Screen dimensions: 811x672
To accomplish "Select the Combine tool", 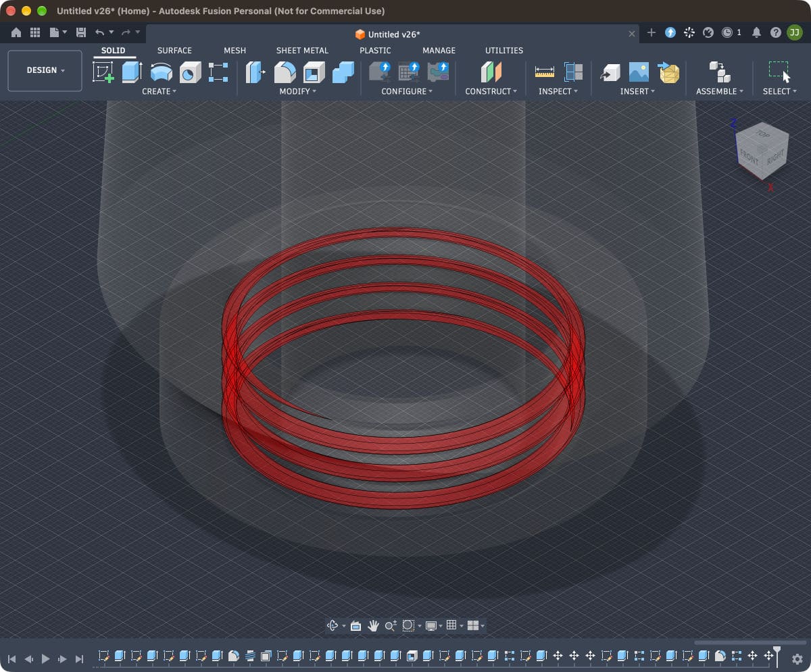I will coord(343,72).
